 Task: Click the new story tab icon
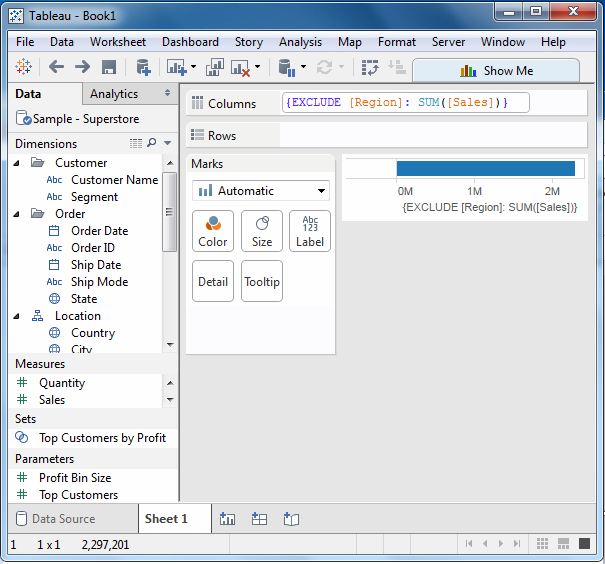[x=291, y=519]
